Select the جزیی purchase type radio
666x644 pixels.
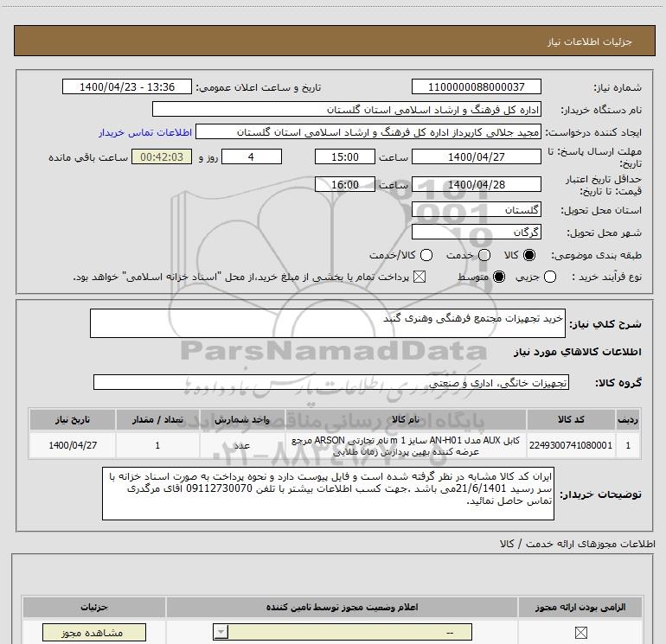550,277
